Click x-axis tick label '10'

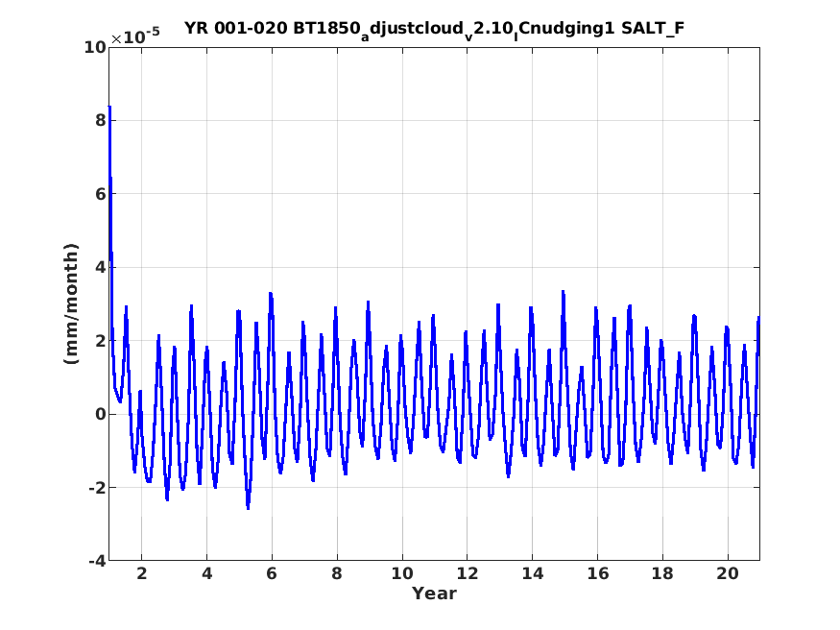pyautogui.click(x=402, y=573)
